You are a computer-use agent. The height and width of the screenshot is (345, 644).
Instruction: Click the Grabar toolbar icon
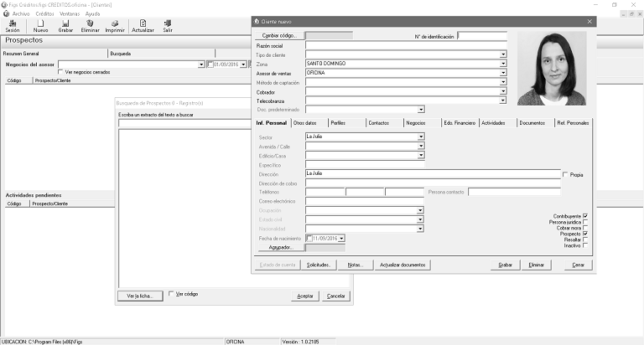[65, 24]
